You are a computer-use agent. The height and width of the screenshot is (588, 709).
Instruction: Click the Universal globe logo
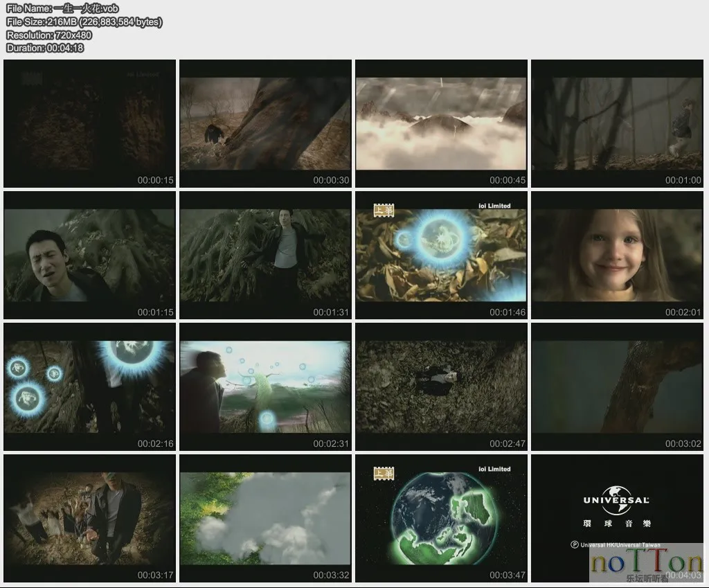616,499
